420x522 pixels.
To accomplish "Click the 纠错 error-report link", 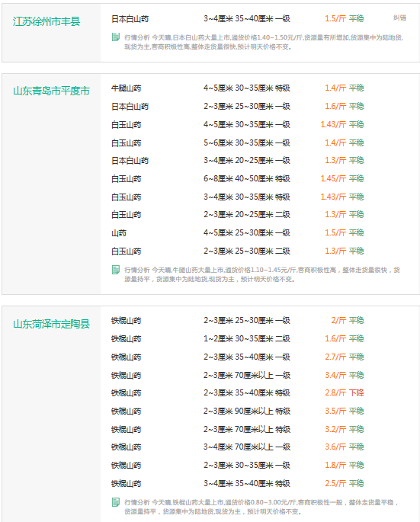I will (399, 18).
